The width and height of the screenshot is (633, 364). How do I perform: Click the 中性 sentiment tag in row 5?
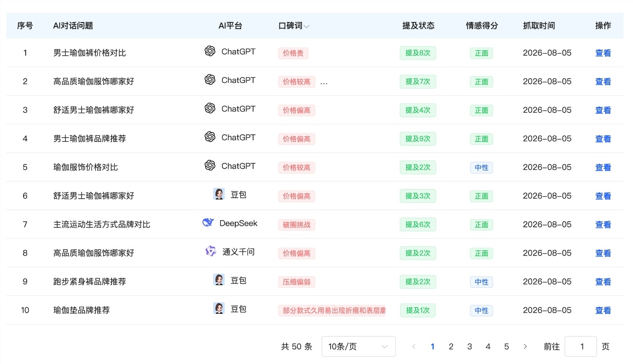(481, 167)
